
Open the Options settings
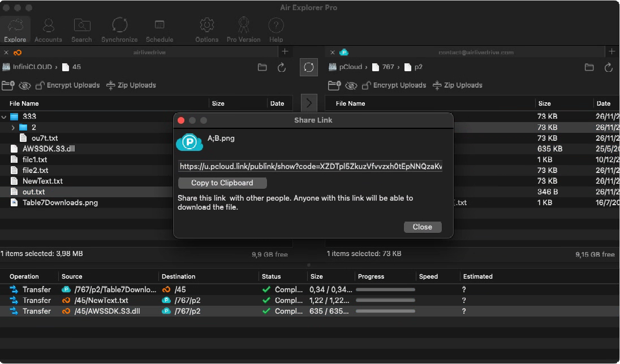[206, 28]
